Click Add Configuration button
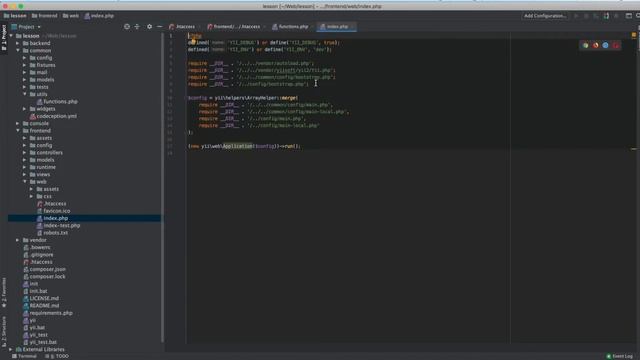Screen dimensions: 640x360 tap(545, 16)
